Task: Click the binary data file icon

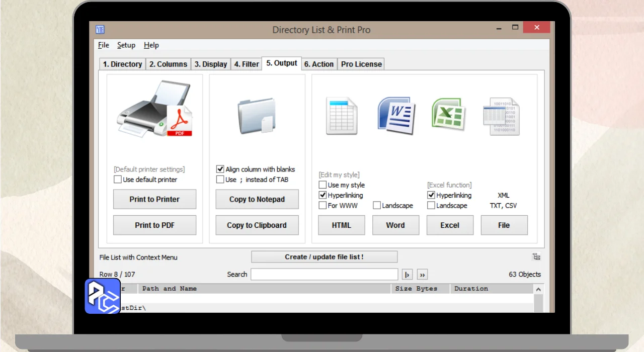Action: point(501,117)
